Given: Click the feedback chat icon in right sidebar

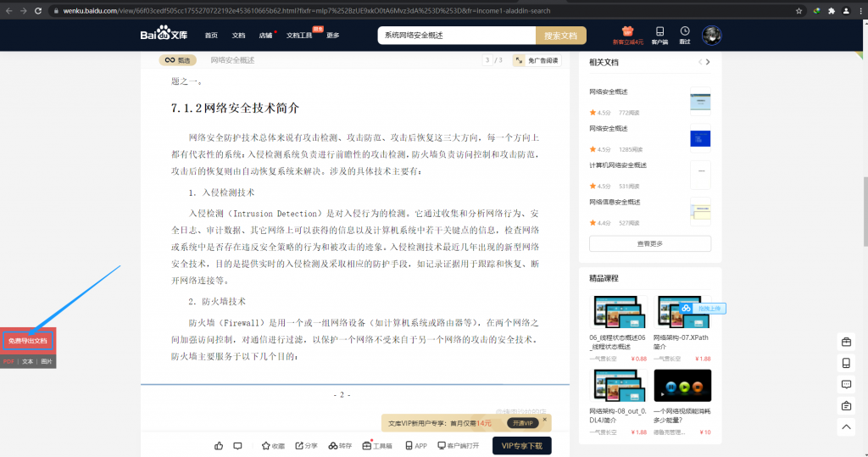Looking at the screenshot, I should tap(847, 384).
